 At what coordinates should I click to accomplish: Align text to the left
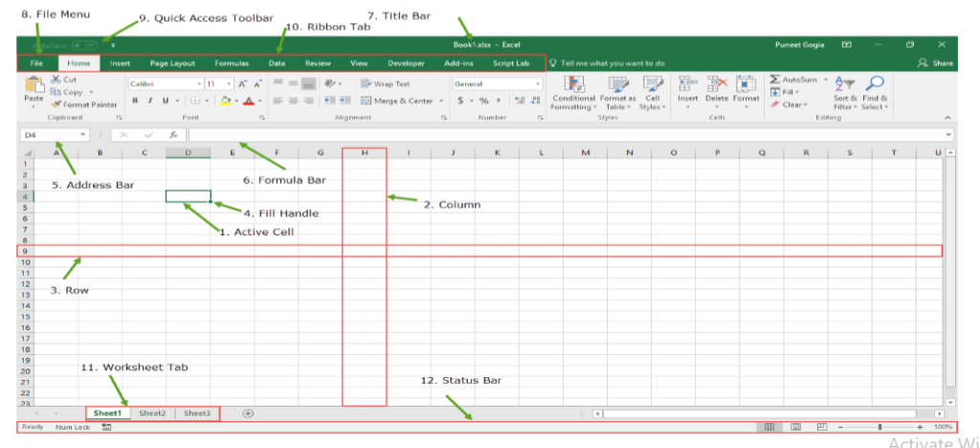(x=278, y=101)
